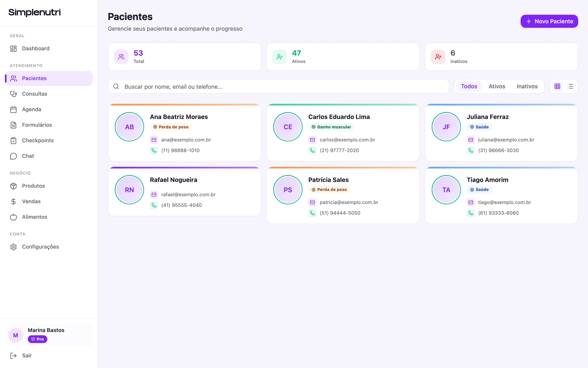Click the email patricia@exemplo.com.br
The width and height of the screenshot is (588, 368).
tap(349, 202)
